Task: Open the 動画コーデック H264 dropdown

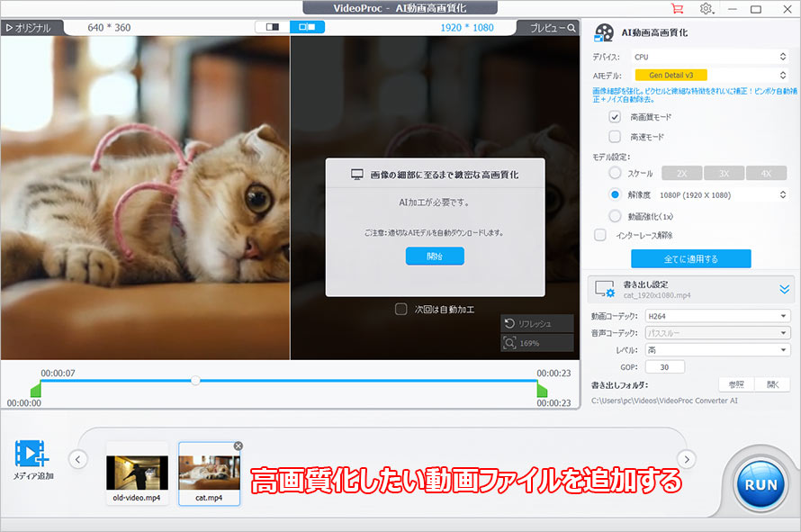Action: click(x=717, y=316)
